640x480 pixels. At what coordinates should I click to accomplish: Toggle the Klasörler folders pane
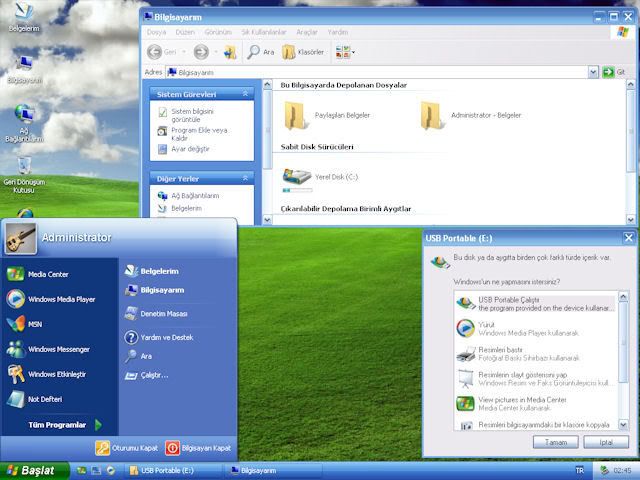tap(303, 52)
